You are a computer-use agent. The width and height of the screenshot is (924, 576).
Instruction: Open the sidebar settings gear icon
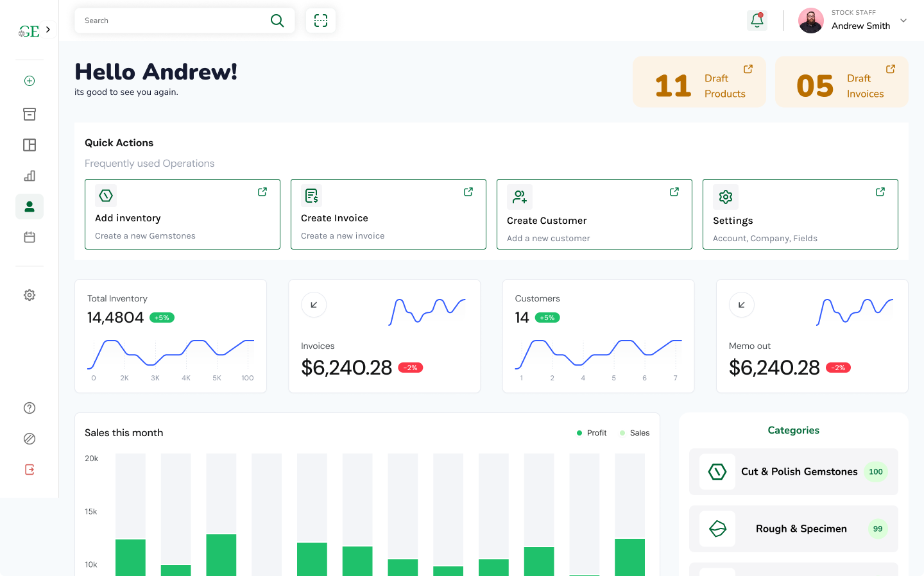[30, 295]
